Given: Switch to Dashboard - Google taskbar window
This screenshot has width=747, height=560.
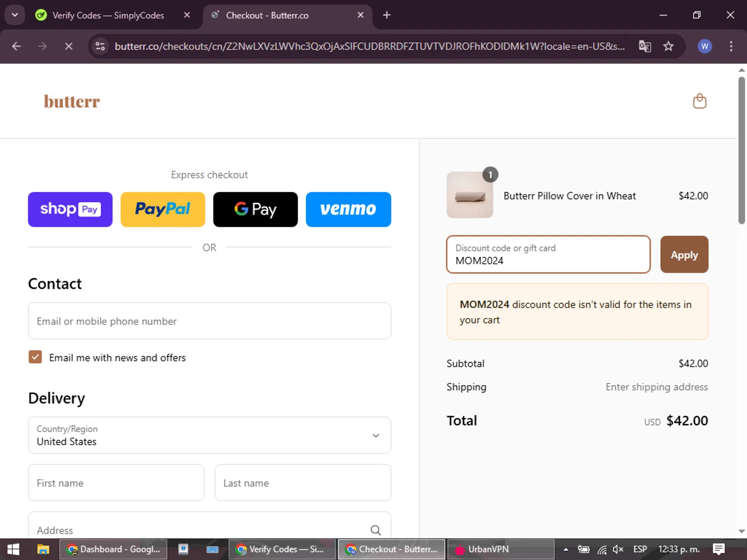Looking at the screenshot, I should tap(114, 550).
